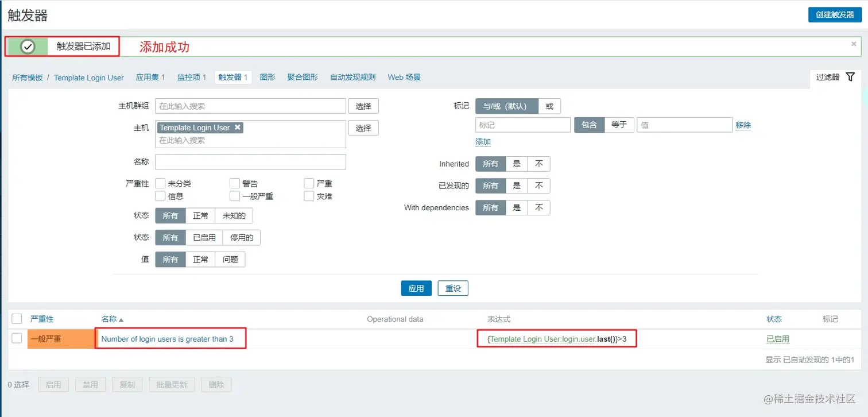Open the 图形 tab

[x=268, y=77]
